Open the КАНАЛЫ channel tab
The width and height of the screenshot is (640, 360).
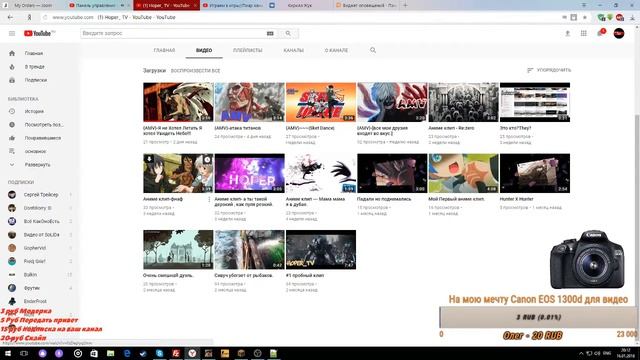point(293,50)
